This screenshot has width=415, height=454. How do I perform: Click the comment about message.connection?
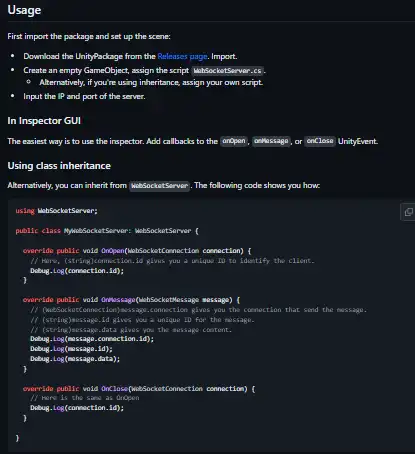pyautogui.click(x=198, y=310)
